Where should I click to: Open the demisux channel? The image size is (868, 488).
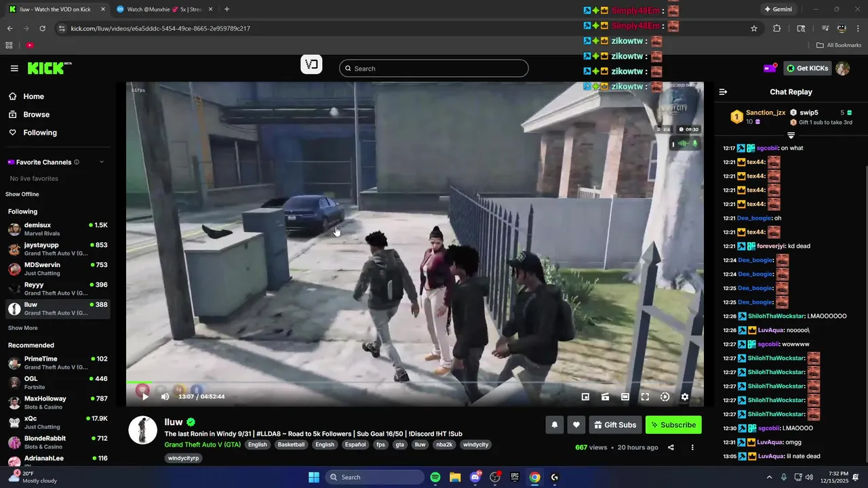[x=58, y=229]
